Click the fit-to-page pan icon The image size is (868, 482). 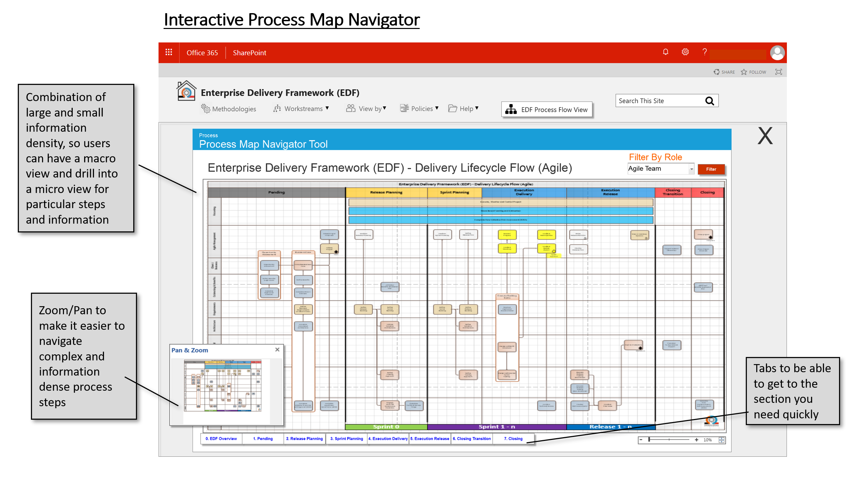722,440
